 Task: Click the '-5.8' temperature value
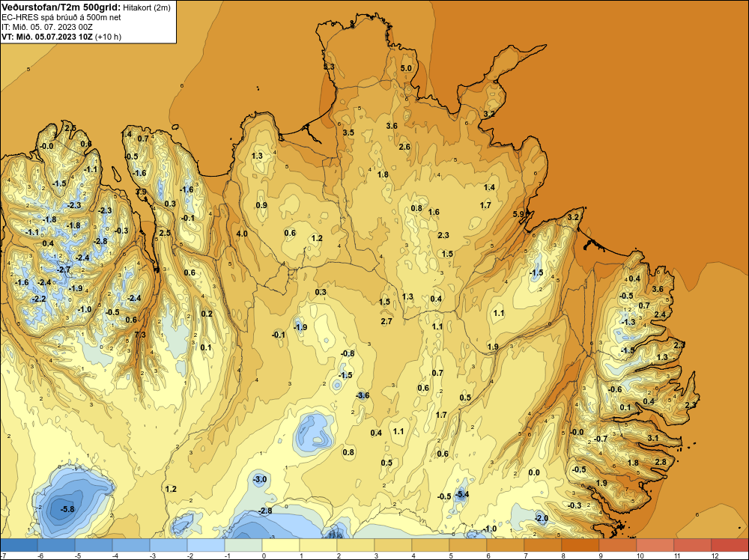[x=67, y=509]
